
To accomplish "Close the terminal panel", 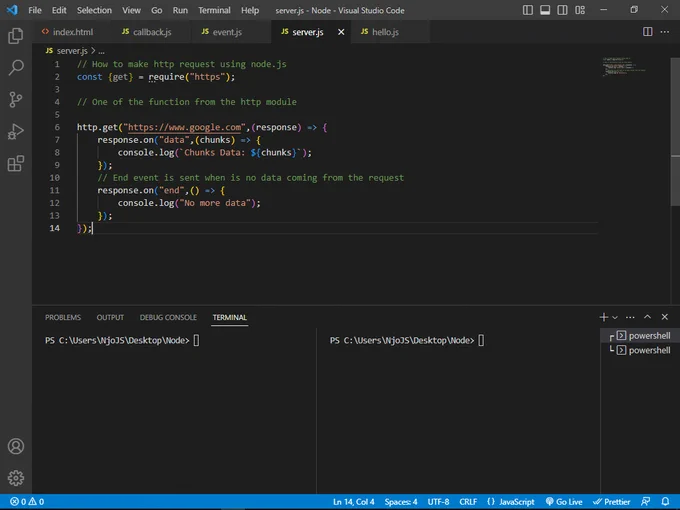I will tap(664, 317).
